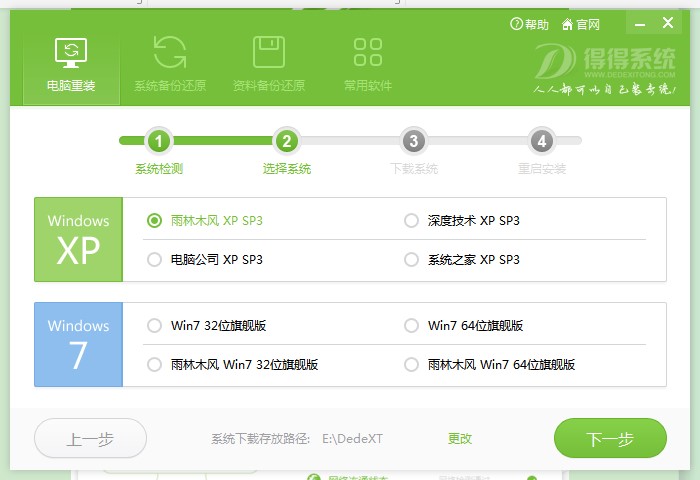700x480 pixels.
Task: Click the 上一步 previous step button
Action: click(x=90, y=438)
